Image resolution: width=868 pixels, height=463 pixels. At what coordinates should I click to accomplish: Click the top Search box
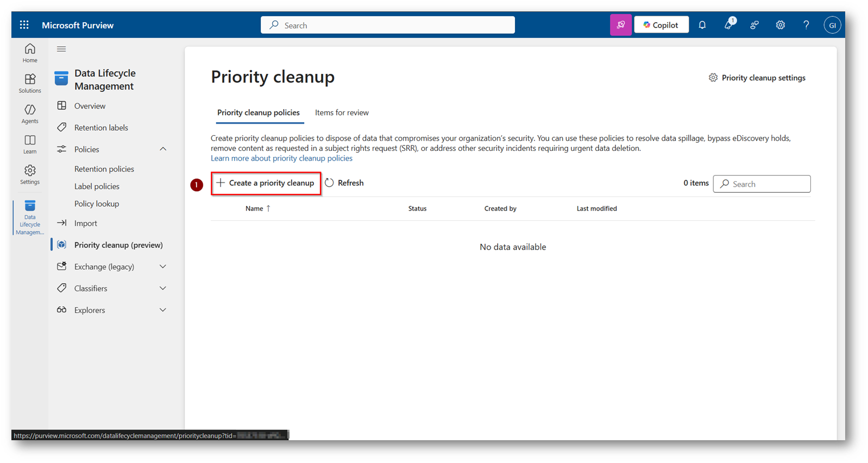point(388,25)
